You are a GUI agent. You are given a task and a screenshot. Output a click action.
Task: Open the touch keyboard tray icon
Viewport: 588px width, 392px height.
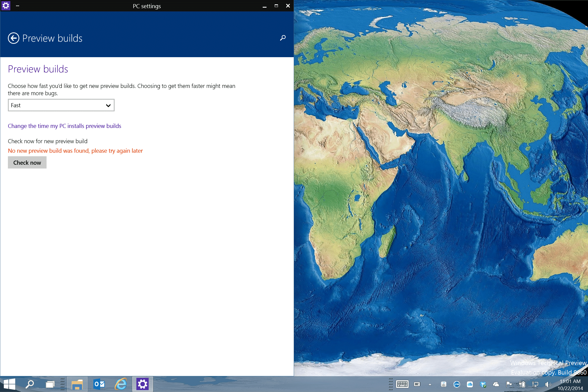click(402, 384)
